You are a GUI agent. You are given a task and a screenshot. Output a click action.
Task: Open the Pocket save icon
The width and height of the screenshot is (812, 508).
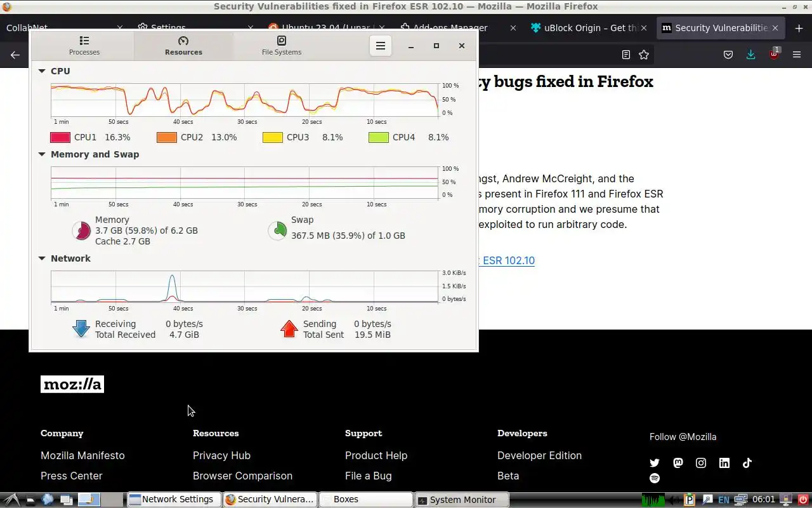coord(728,55)
